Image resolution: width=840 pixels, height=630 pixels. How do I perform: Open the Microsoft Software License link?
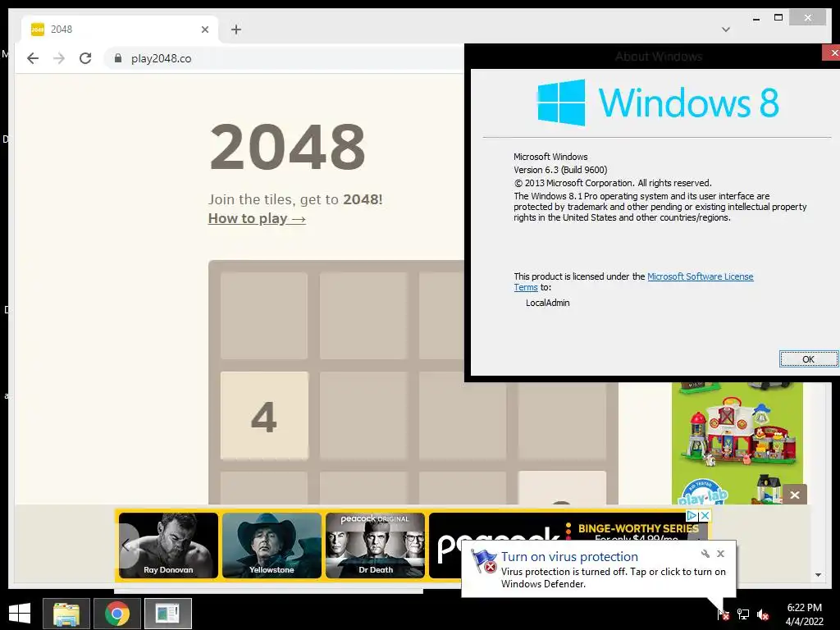coord(701,276)
